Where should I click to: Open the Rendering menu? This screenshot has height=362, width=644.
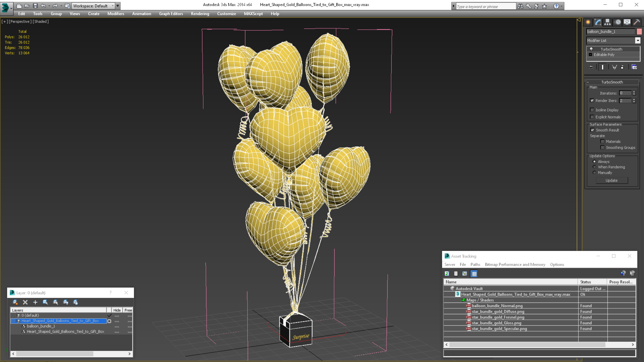[200, 14]
